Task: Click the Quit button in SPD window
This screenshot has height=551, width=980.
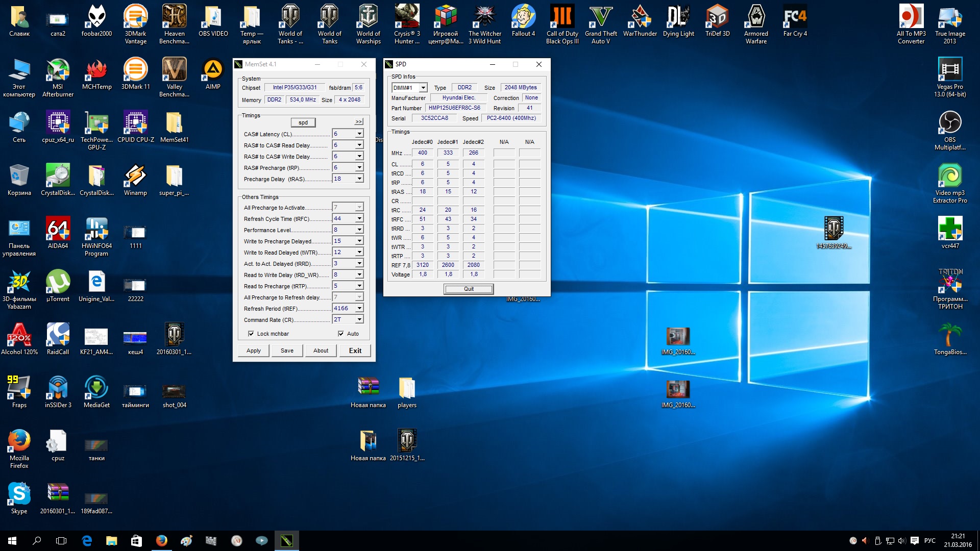Action: (469, 289)
